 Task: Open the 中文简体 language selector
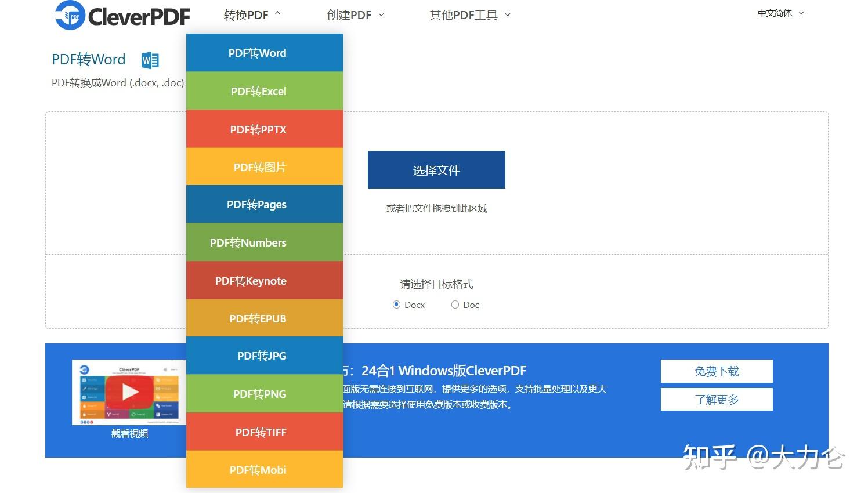pos(780,13)
